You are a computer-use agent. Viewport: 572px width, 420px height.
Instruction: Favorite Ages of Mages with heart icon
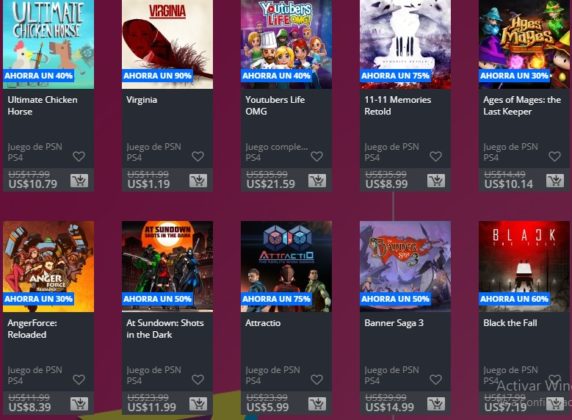tap(554, 157)
